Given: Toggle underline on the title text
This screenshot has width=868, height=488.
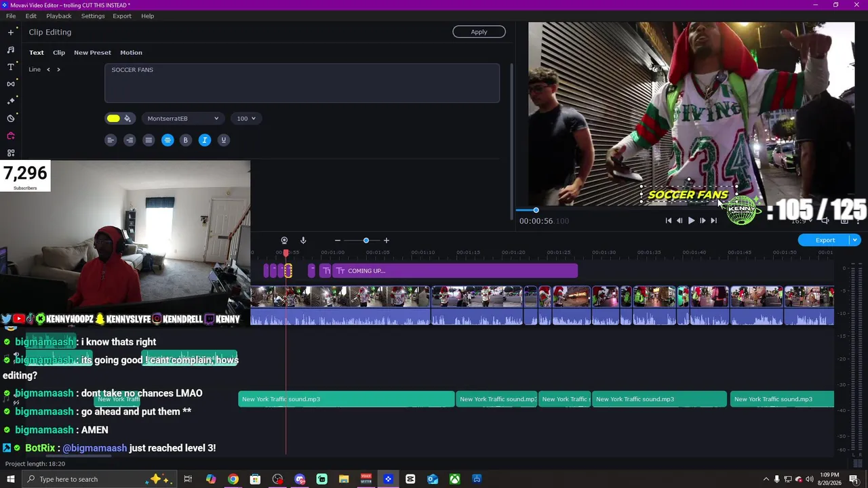Looking at the screenshot, I should click(x=224, y=140).
